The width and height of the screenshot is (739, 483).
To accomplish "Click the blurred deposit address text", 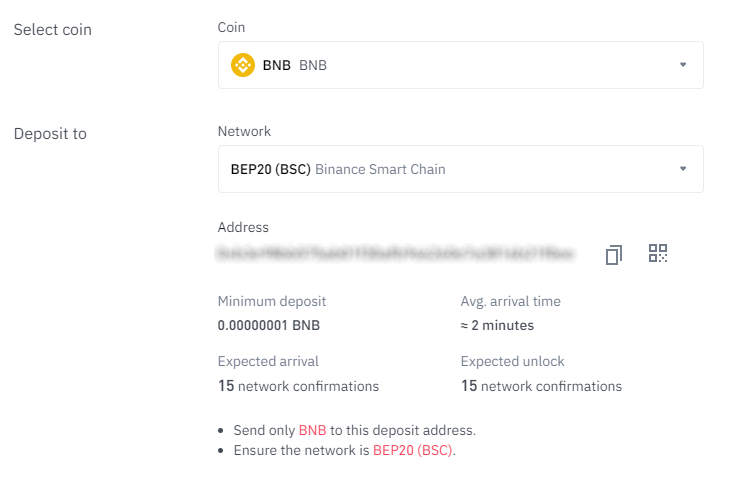I will click(x=395, y=254).
